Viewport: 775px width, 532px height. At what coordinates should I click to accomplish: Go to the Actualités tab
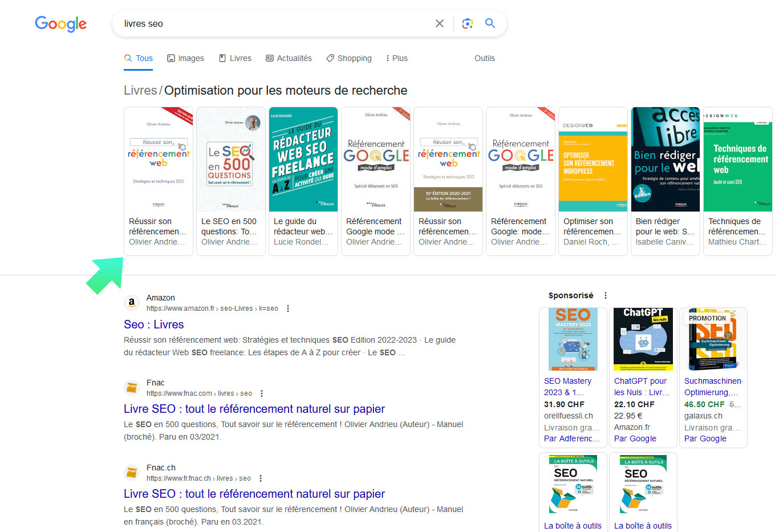[289, 58]
